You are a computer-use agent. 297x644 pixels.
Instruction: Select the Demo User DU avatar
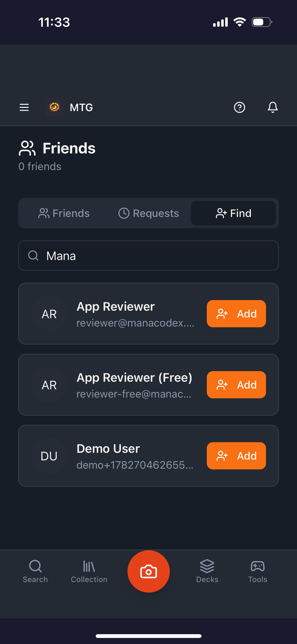click(49, 456)
